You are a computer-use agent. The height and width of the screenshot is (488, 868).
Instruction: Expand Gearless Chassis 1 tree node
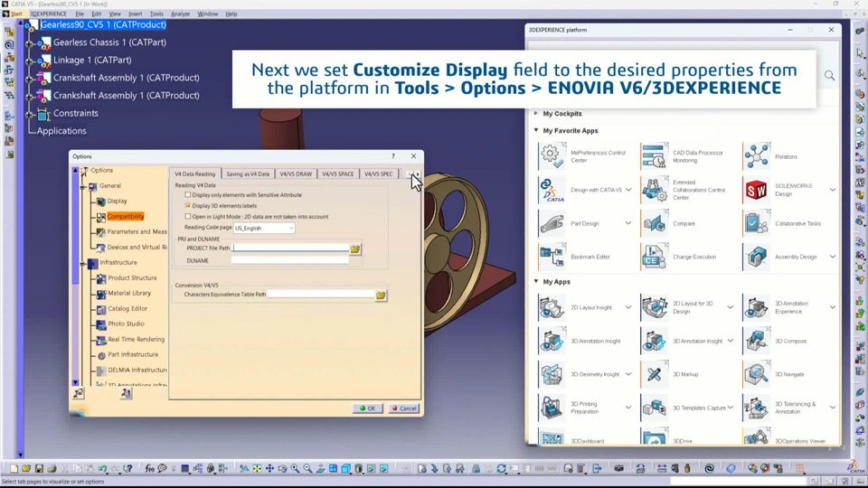coord(29,42)
